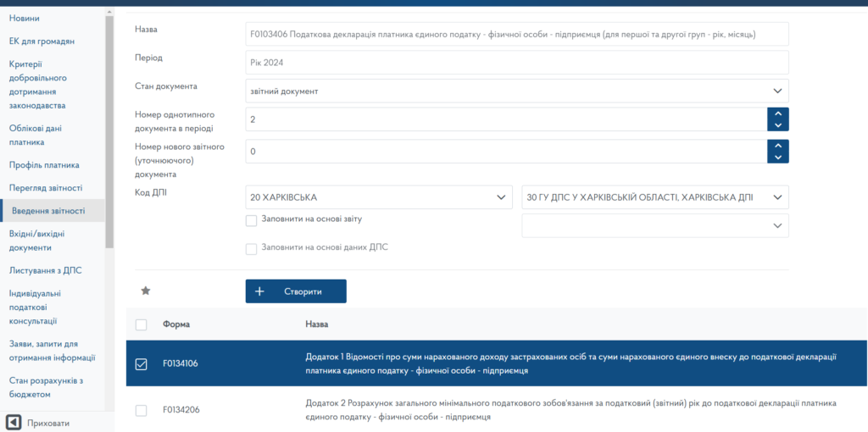Screen dimensions: 868x432
Task: Expand the empty dropdown below ДПІ selector
Action: pos(654,225)
